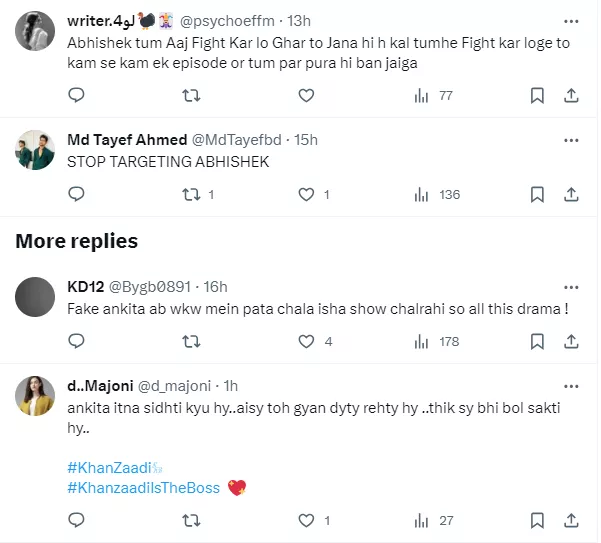Screen dimensions: 601x543
Task: Reply to KD12's tweet
Action: [x=76, y=342]
